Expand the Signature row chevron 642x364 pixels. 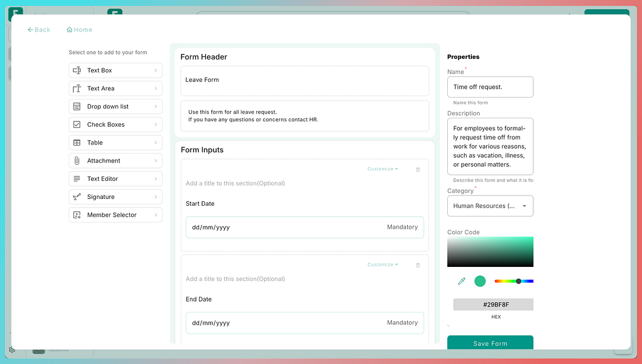coord(155,197)
